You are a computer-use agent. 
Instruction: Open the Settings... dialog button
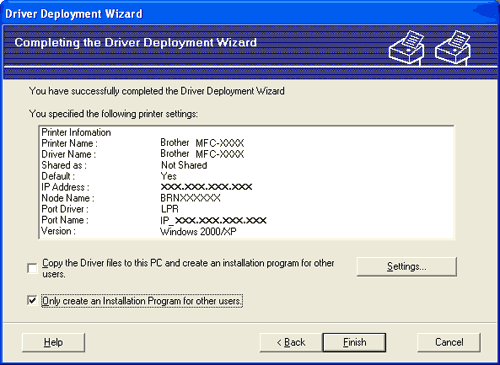(406, 267)
